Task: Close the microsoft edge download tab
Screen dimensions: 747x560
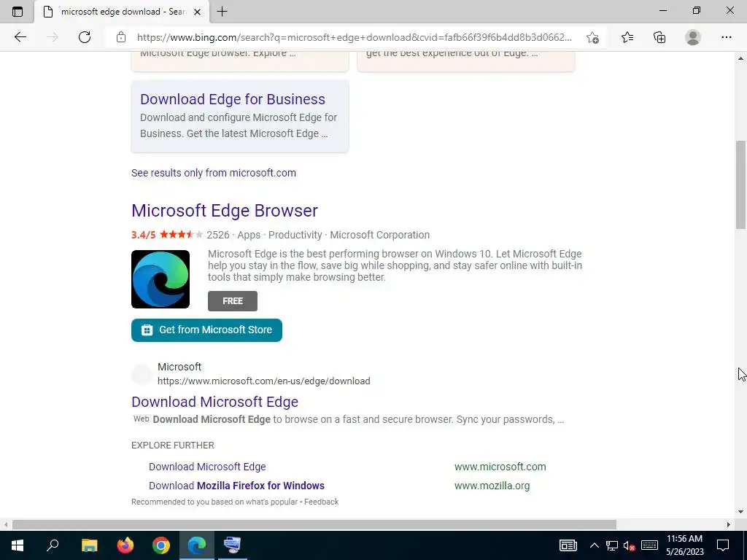Action: click(198, 12)
